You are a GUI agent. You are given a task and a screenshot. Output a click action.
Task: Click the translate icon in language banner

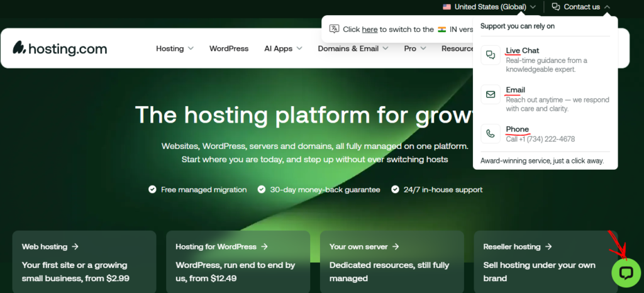[x=335, y=29]
